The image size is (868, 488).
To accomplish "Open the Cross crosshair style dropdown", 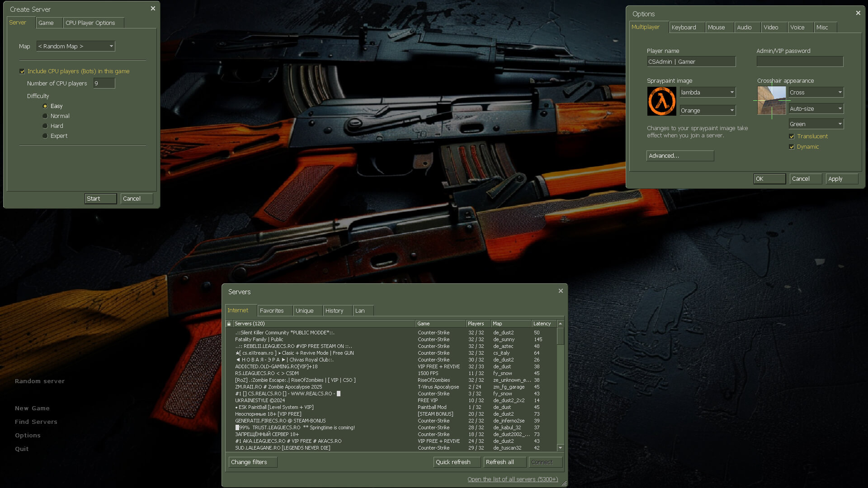I will [816, 92].
